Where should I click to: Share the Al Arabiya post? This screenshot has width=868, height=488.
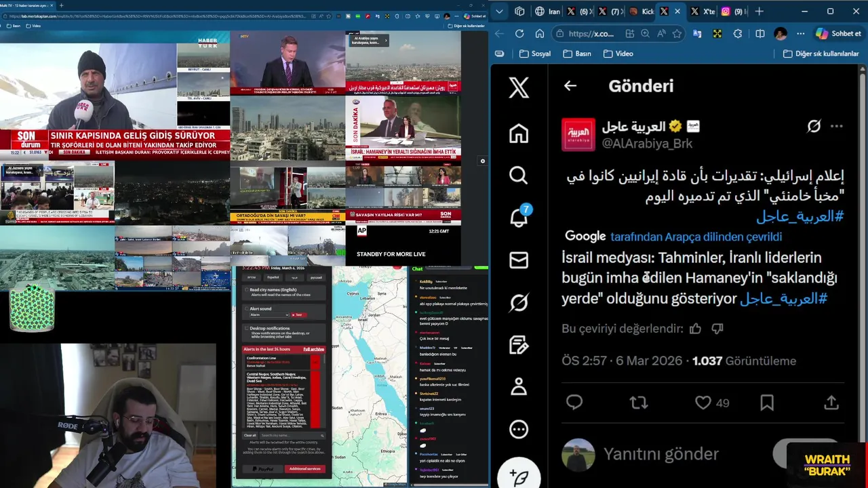click(831, 403)
